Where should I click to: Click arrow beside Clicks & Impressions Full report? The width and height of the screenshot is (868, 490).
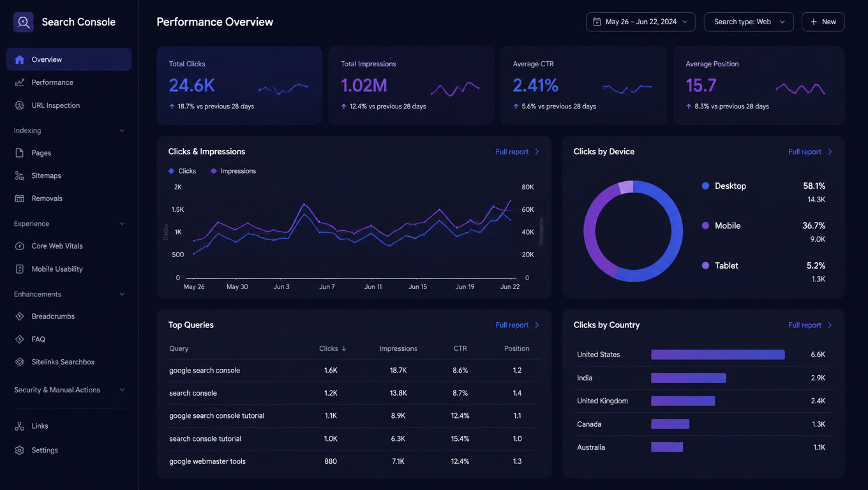[537, 152]
